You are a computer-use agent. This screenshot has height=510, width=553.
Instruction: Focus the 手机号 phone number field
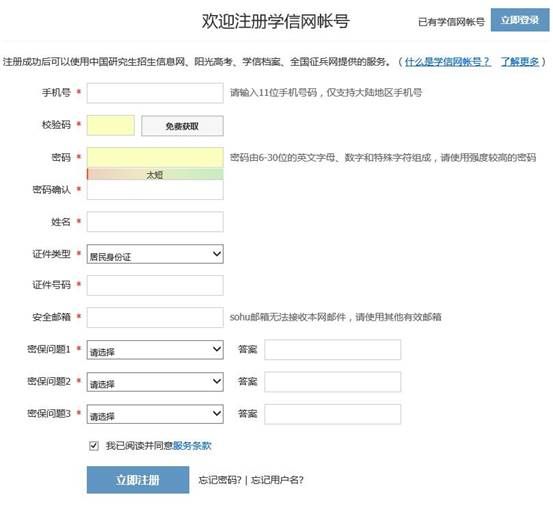point(155,93)
